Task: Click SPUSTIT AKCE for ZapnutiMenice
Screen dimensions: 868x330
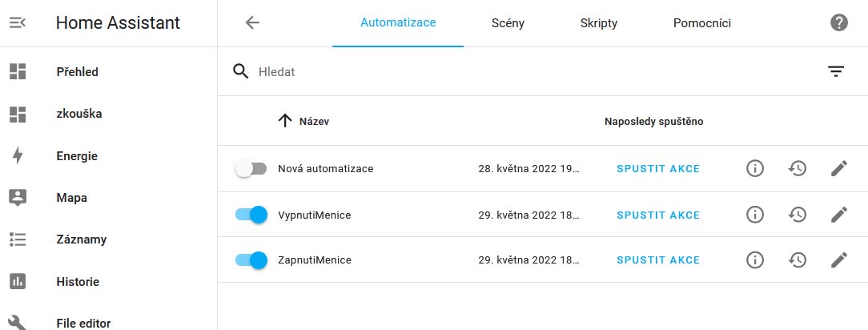Action: 658,260
